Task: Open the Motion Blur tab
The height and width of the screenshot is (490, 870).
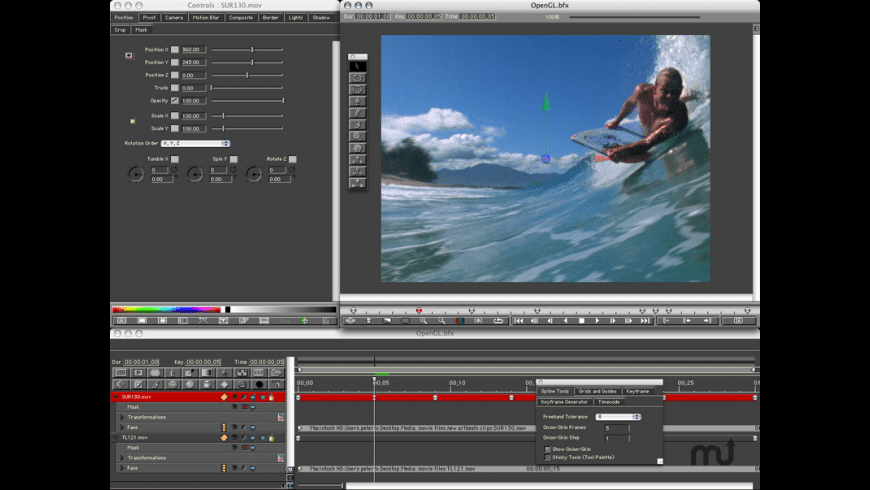Action: tap(206, 18)
